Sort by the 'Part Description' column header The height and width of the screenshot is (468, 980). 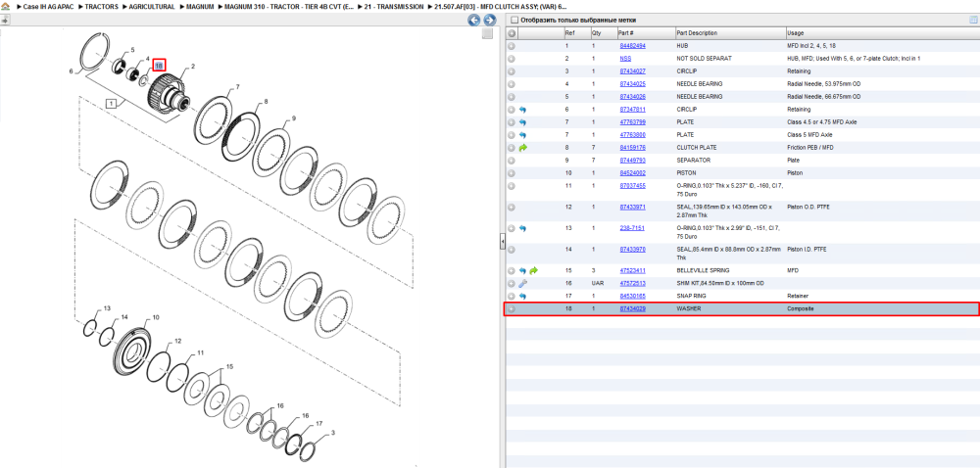(x=697, y=33)
